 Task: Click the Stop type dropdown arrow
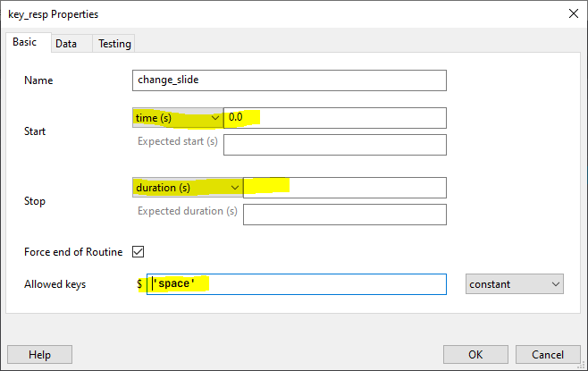click(234, 188)
